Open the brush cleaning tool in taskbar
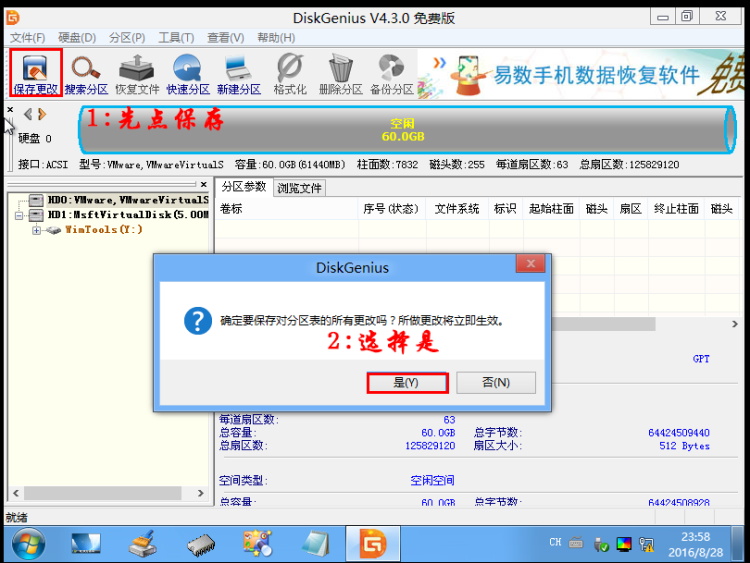This screenshot has height=563, width=750. (143, 544)
